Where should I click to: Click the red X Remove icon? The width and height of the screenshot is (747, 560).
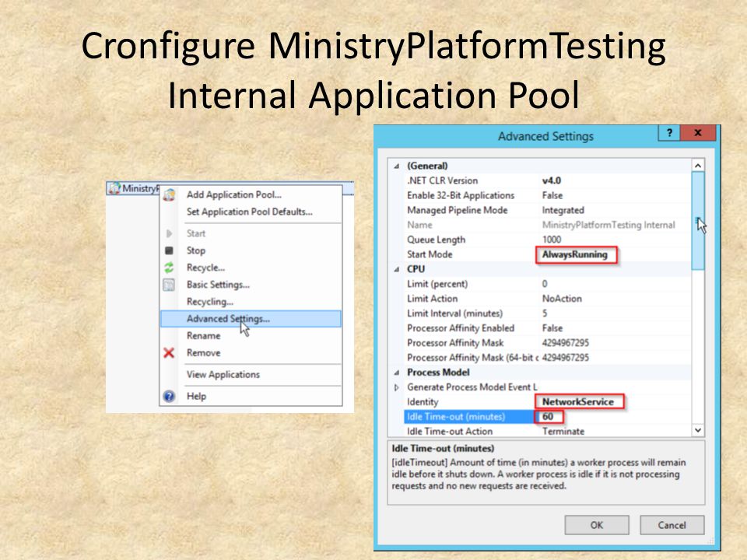coord(169,353)
